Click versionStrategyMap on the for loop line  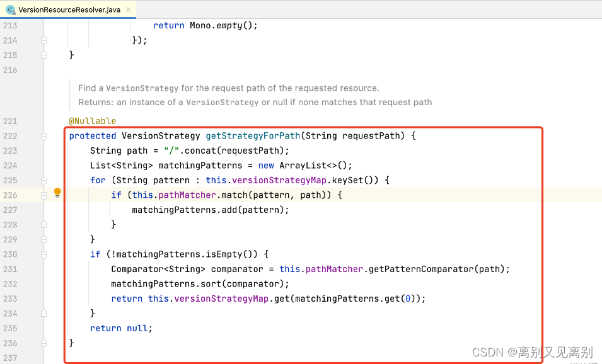[x=279, y=180]
